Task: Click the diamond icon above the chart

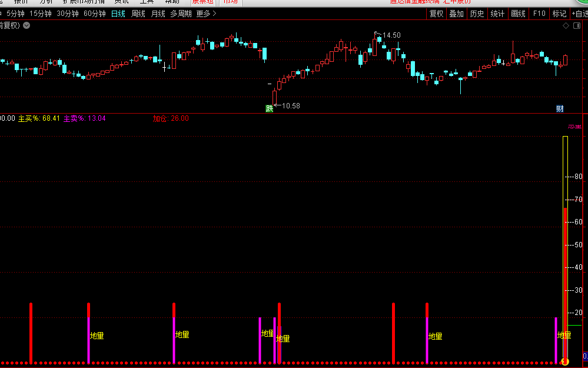Action: pyautogui.click(x=566, y=26)
